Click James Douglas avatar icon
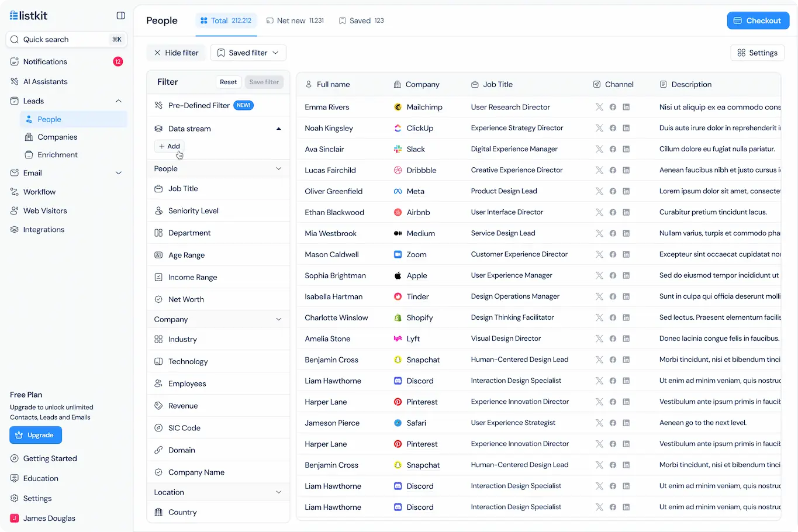Screen dimensions: 798x532 click(x=14, y=518)
